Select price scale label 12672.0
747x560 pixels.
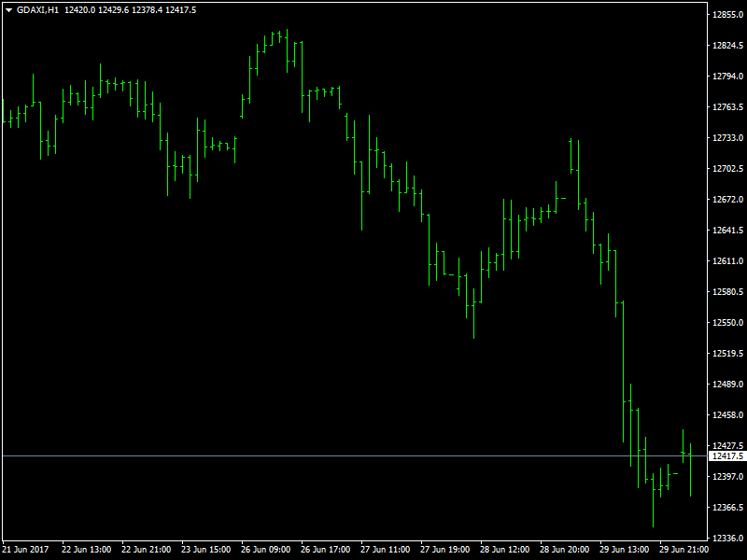coord(727,200)
